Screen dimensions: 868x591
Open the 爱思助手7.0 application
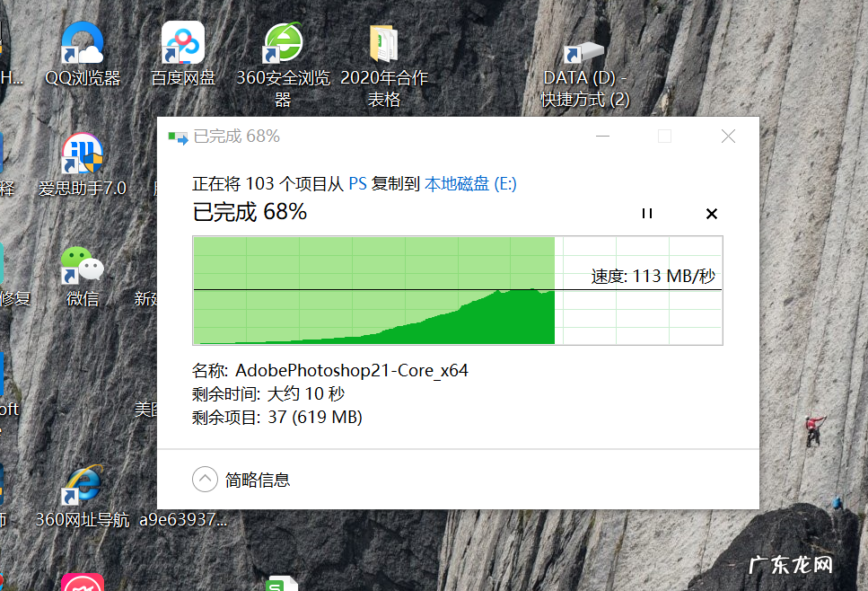click(x=83, y=153)
